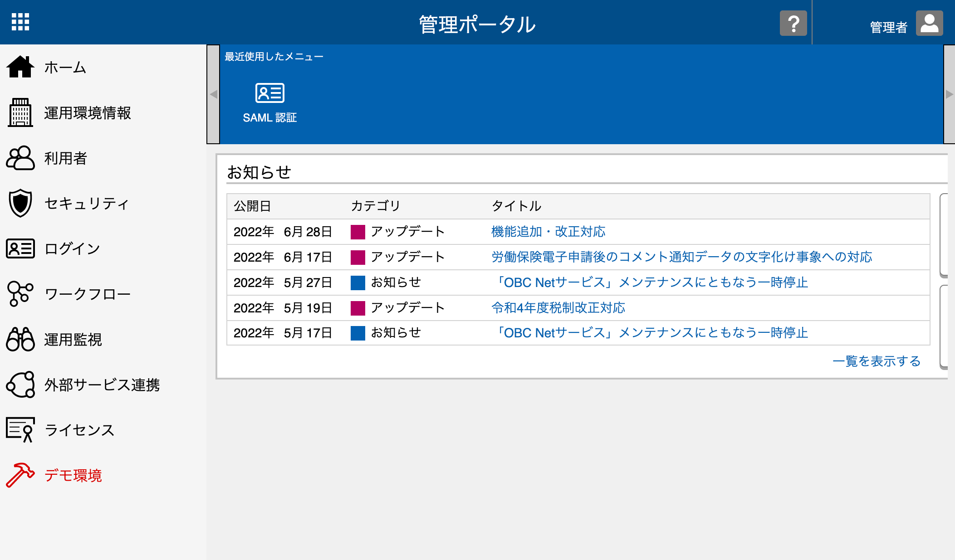Screen dimensions: 955x560
Task: Open the ワークフロー menu item
Action: [88, 294]
